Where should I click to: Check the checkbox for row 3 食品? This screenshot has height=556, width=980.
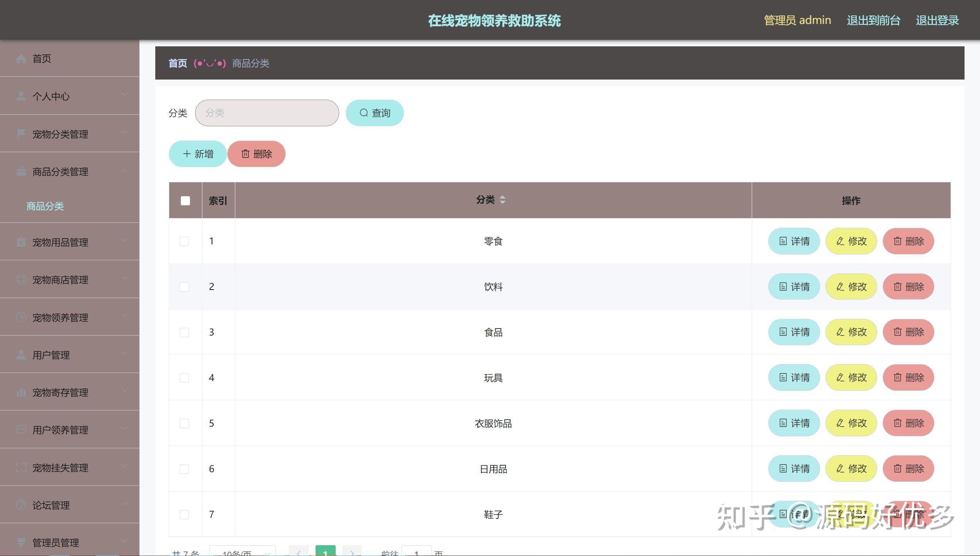point(184,332)
